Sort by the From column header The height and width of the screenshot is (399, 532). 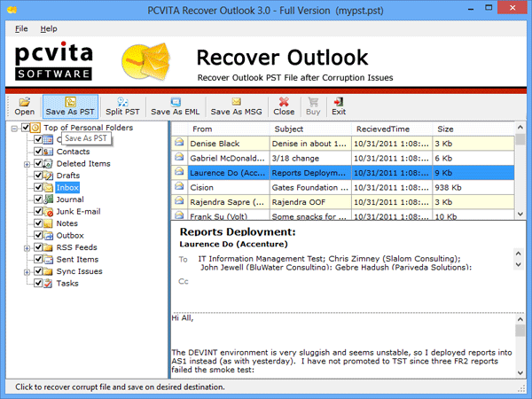pos(229,129)
